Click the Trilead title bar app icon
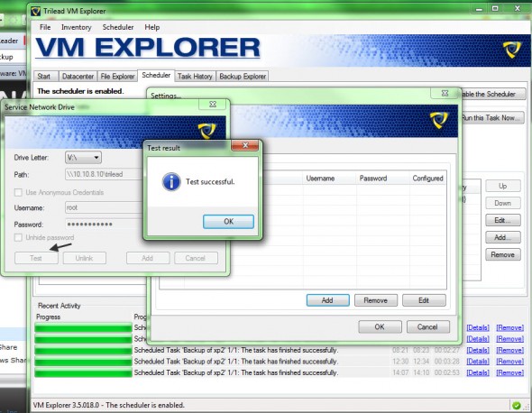Image resolution: width=532 pixels, height=413 pixels. coord(36,11)
